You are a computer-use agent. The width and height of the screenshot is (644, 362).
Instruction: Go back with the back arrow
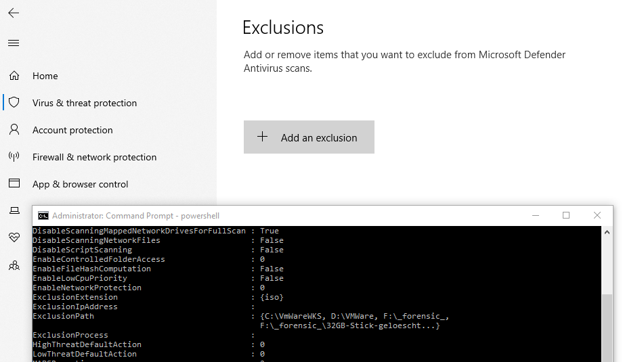(x=14, y=13)
